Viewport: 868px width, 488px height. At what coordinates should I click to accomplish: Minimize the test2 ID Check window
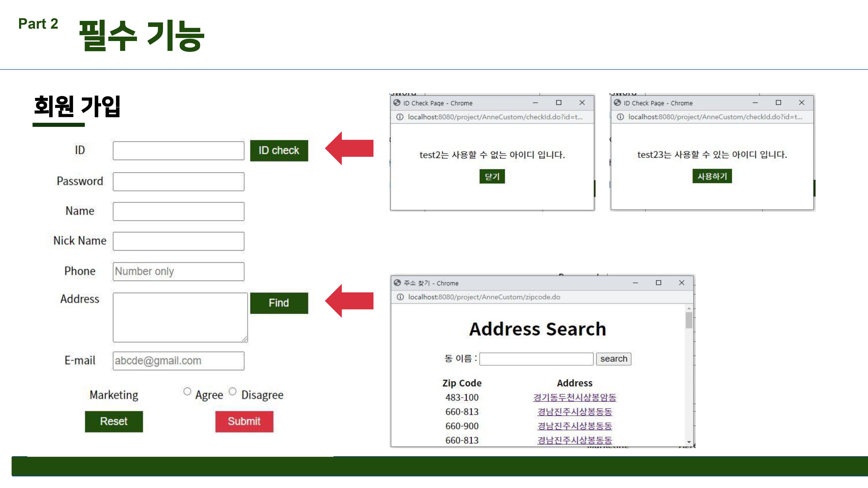pos(535,103)
